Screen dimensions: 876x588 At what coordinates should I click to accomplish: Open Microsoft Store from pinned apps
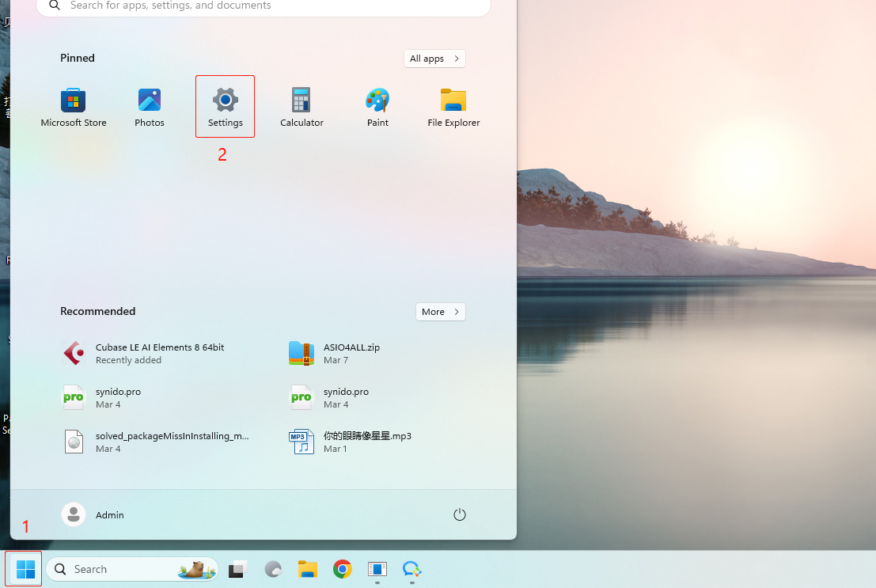(x=73, y=108)
